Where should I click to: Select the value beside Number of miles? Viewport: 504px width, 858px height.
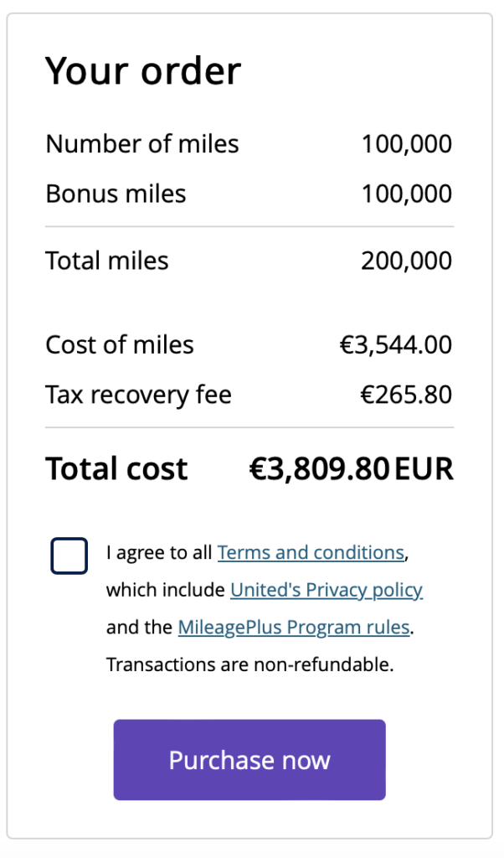(x=406, y=144)
